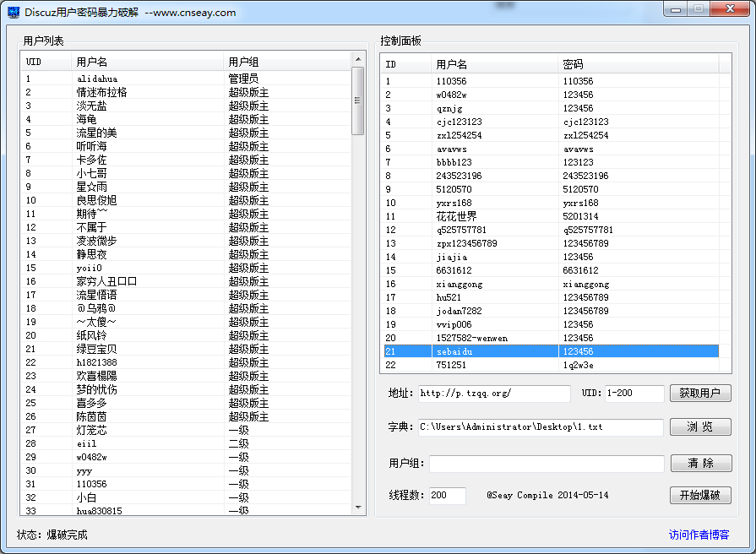Image resolution: width=756 pixels, height=554 pixels.
Task: Select the user 纸风铃
Action: tap(186, 335)
